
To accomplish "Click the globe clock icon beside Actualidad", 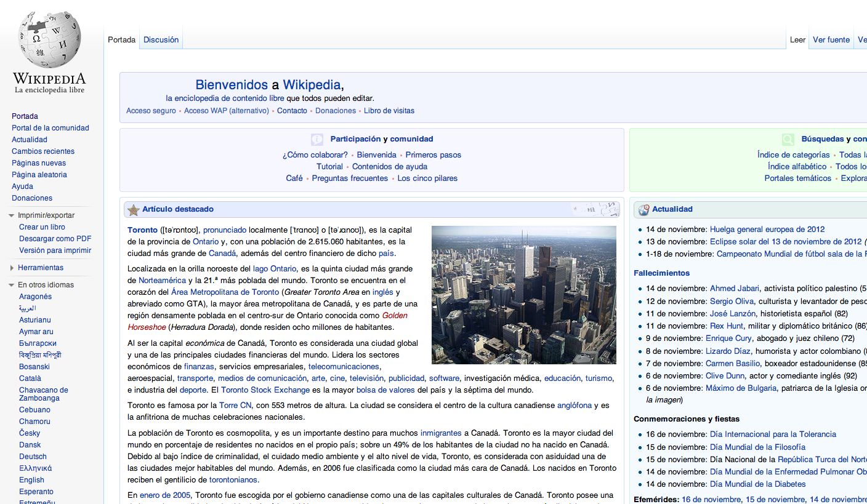I will (x=644, y=210).
